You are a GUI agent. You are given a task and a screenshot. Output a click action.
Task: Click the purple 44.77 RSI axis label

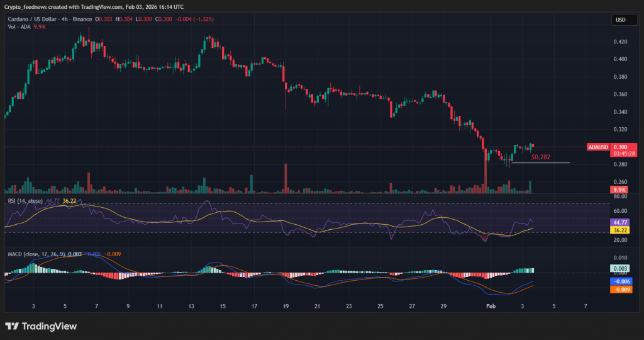pyautogui.click(x=619, y=222)
